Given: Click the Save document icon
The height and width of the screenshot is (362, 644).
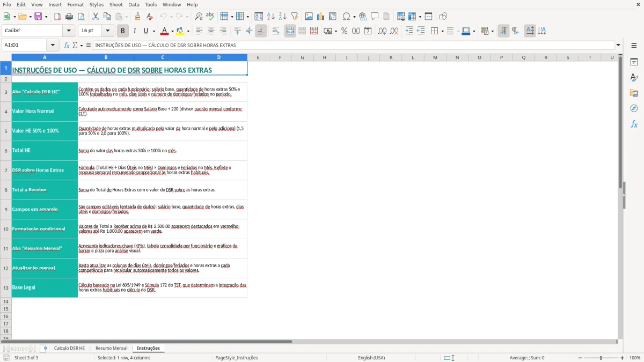Looking at the screenshot, I should 38,17.
